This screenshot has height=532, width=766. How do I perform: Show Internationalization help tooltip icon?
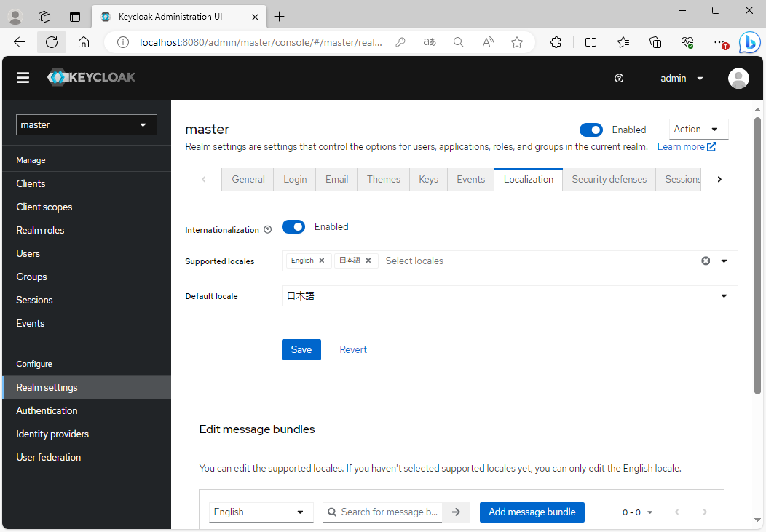point(268,229)
